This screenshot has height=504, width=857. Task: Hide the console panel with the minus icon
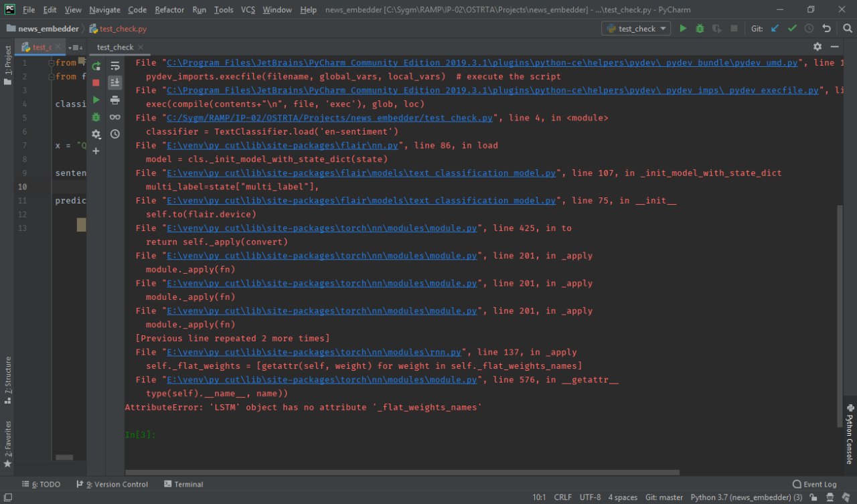[834, 47]
